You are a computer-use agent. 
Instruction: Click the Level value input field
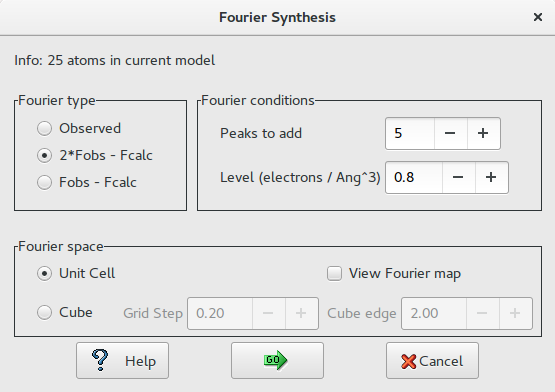(x=414, y=177)
